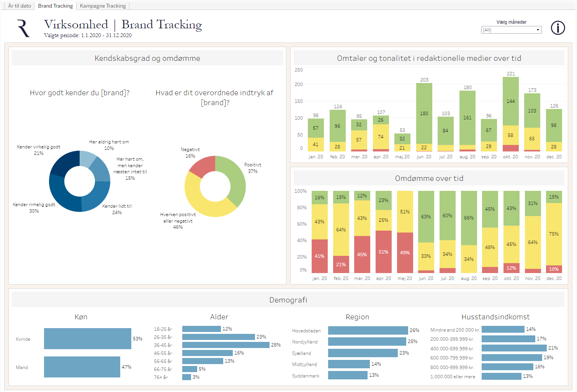Image resolution: width=577 pixels, height=392 pixels.
Task: Click the 36-45 år age bar
Action: pyautogui.click(x=226, y=345)
